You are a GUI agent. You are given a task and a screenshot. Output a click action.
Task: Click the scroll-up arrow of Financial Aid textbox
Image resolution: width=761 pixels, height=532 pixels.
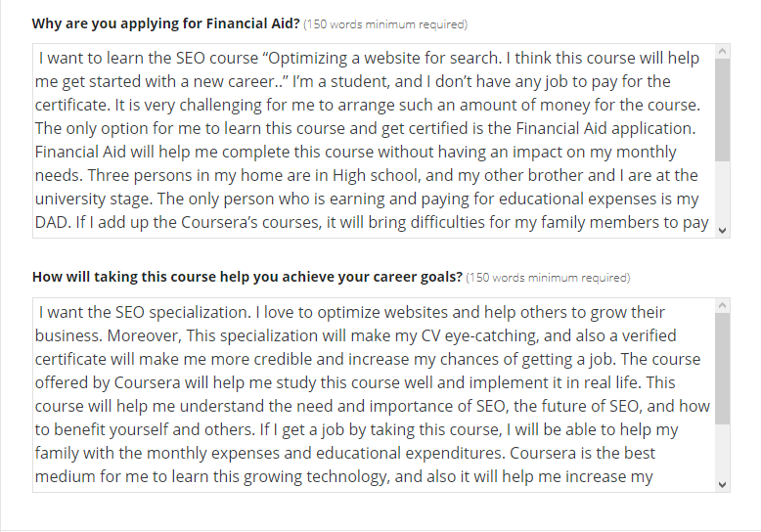tap(722, 51)
